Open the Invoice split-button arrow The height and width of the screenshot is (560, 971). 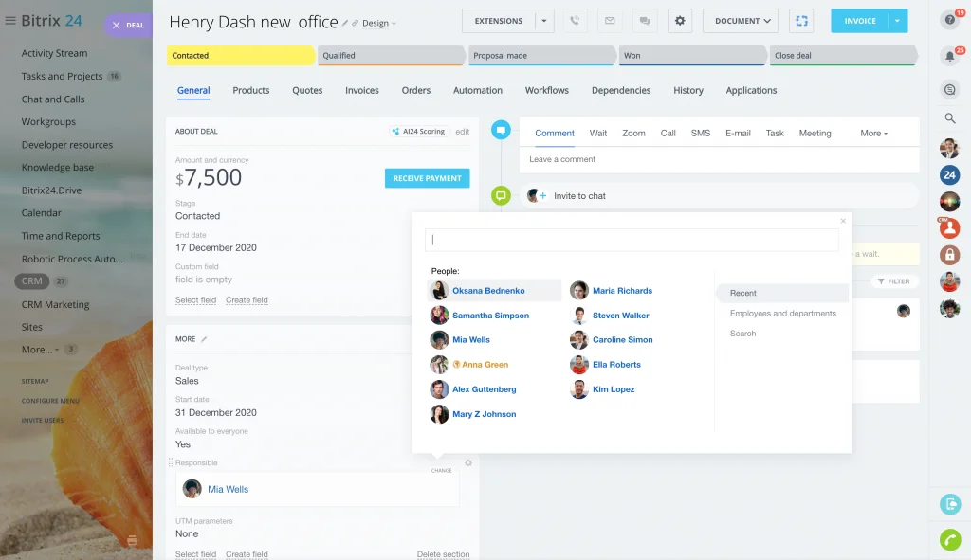coord(897,21)
